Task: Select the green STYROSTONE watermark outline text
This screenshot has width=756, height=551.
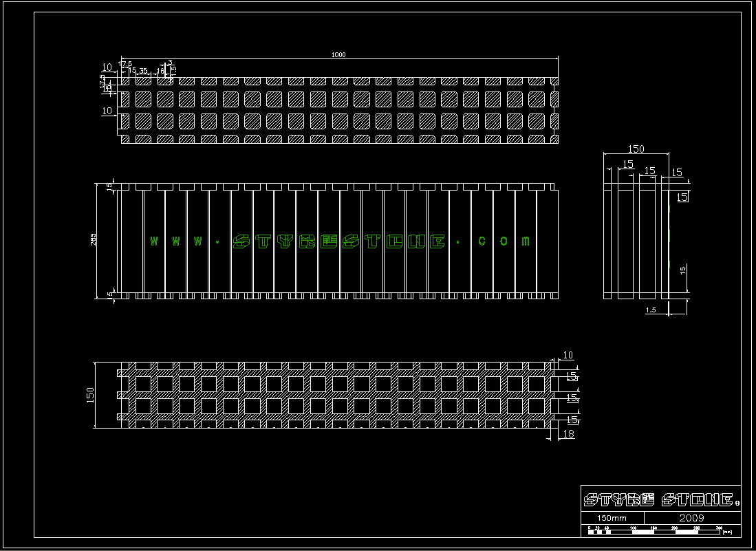Action: point(340,241)
